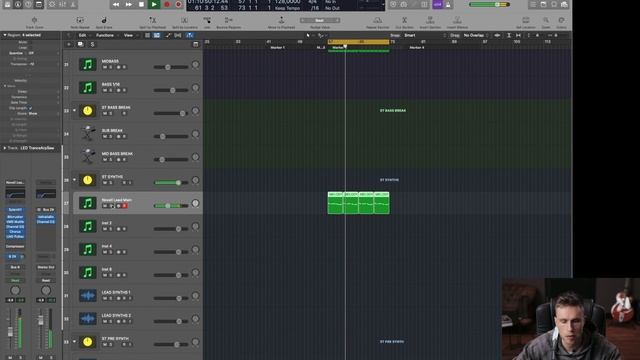Open the Snap Smart dropdown
640x360 pixels.
point(424,36)
